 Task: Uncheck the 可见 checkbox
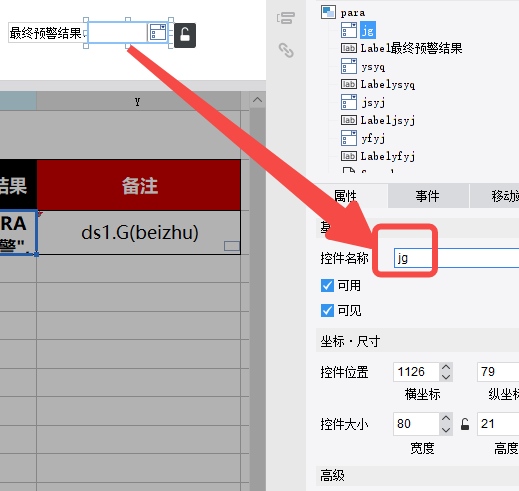[x=327, y=310]
